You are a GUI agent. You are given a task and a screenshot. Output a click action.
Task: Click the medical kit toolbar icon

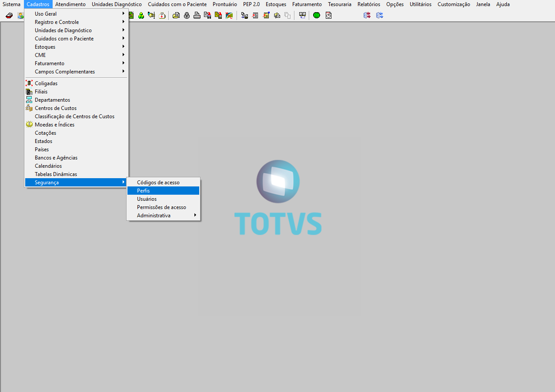162,15
